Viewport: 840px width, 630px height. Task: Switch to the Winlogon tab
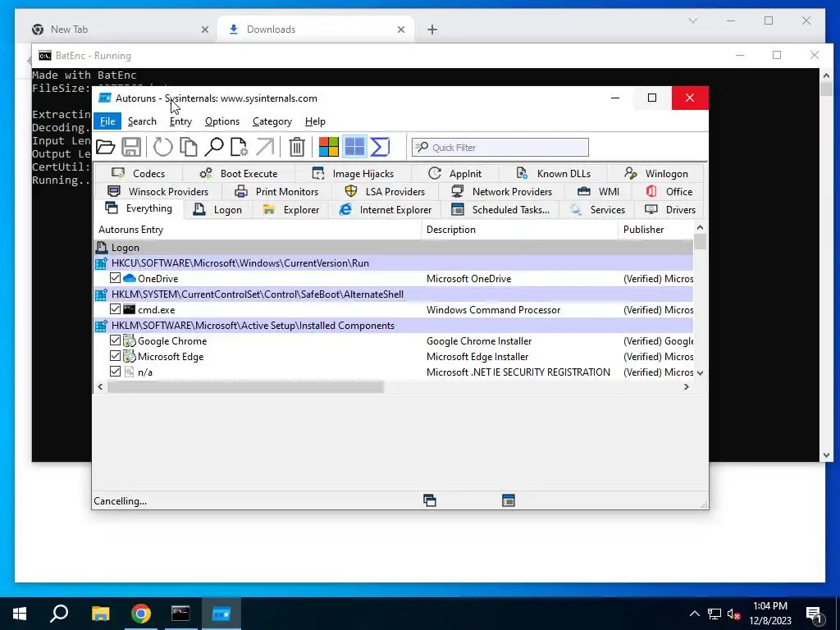point(656,173)
